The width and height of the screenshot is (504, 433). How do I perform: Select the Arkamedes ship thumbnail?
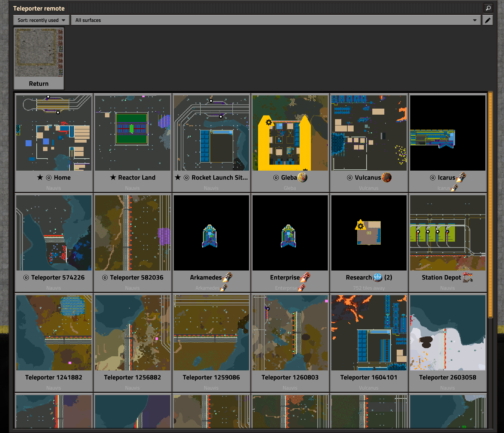click(211, 233)
